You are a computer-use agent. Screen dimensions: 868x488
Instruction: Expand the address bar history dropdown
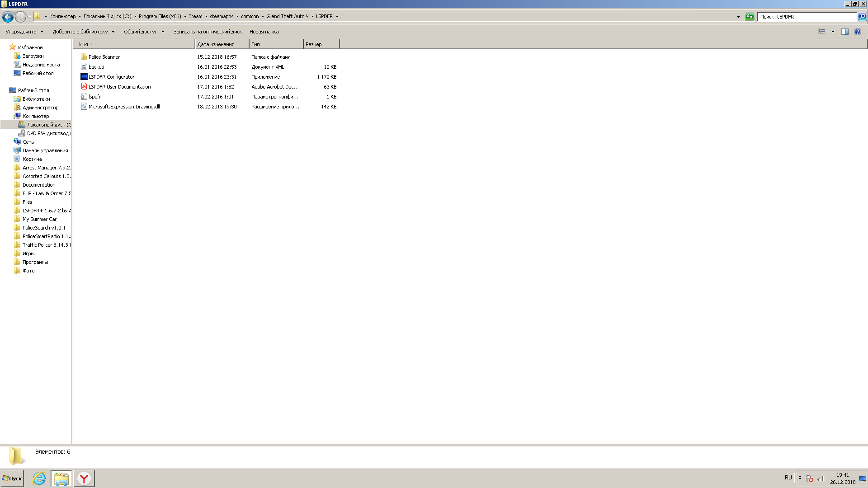(738, 17)
